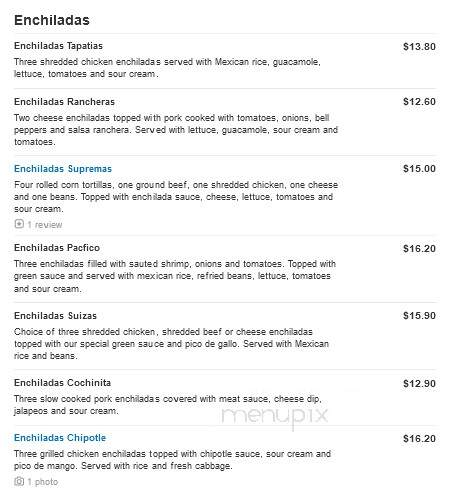Click the $15.90 price for Suizas
This screenshot has height=498, width=454.
(x=419, y=316)
